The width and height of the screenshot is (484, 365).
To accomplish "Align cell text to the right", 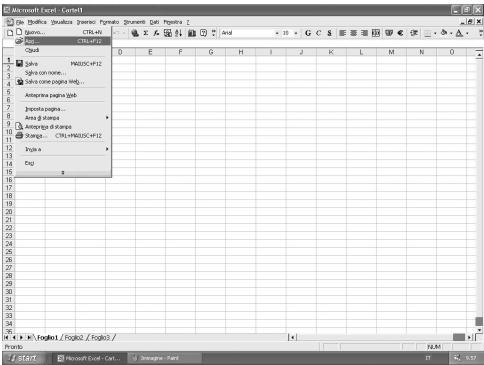I will tap(364, 33).
